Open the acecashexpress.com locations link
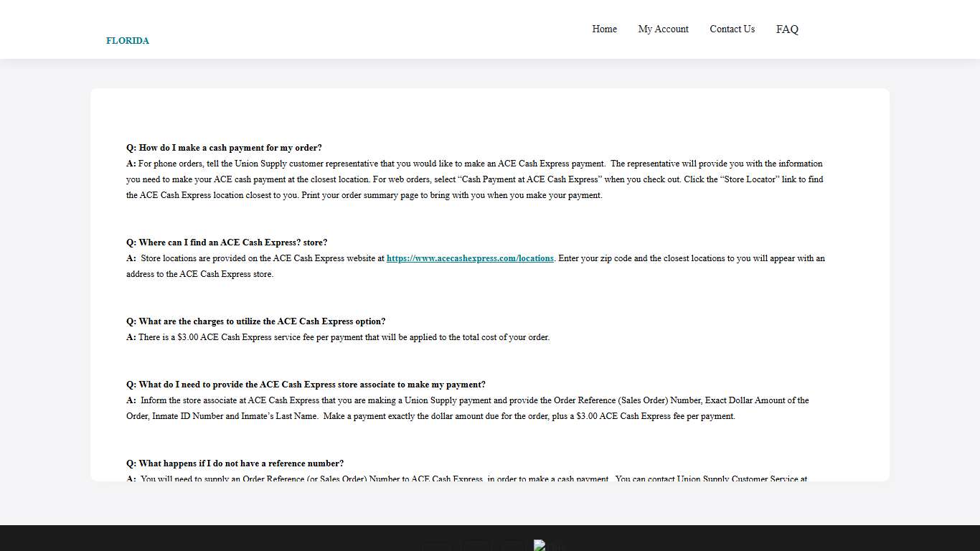This screenshot has width=980, height=551. pyautogui.click(x=470, y=258)
